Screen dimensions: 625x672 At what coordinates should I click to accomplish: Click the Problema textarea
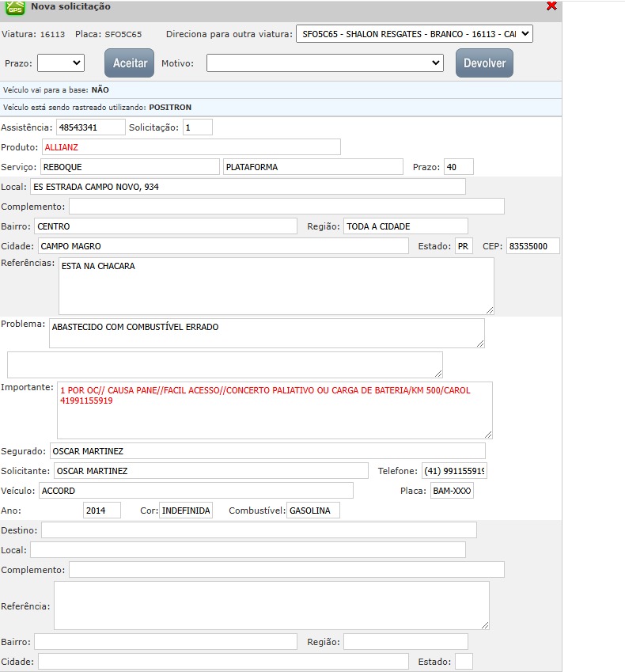click(x=267, y=333)
